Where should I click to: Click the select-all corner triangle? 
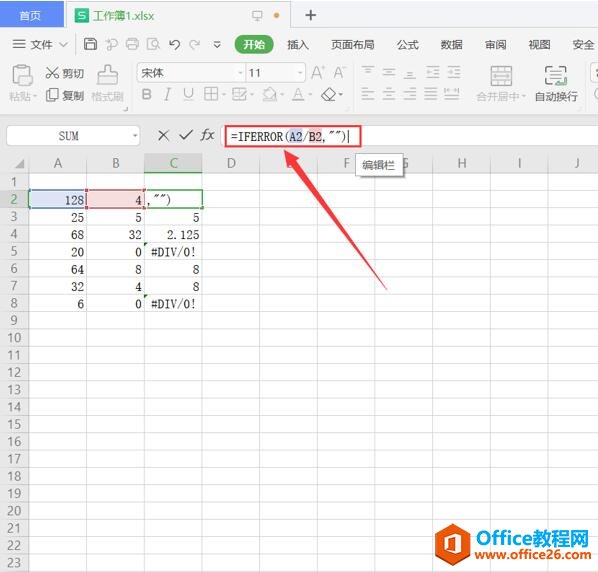point(19,163)
